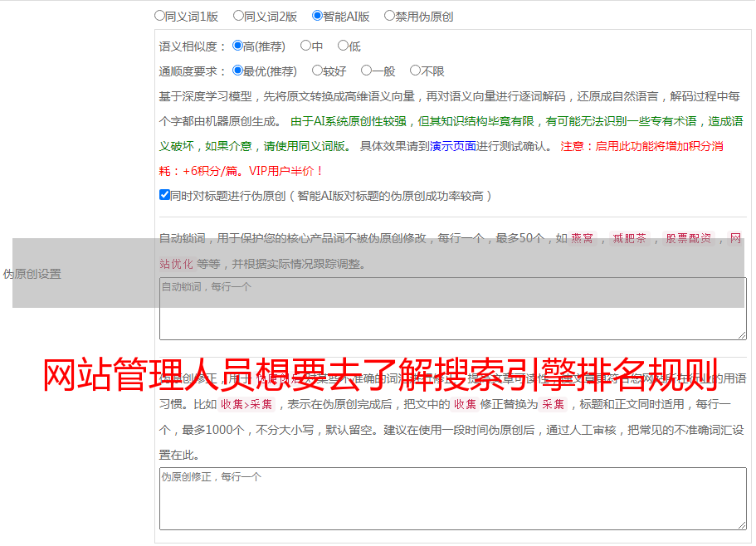This screenshot has height=546, width=756.
Task: Select the 同义词1版 radio option
Action: pos(159,16)
